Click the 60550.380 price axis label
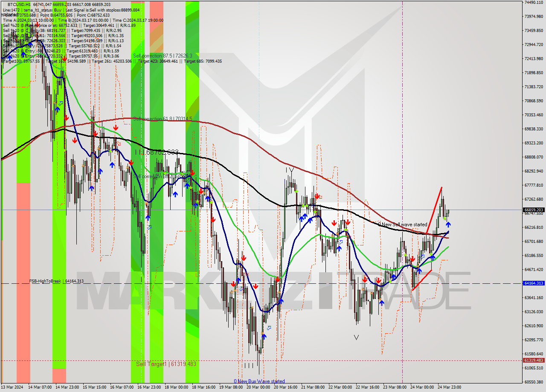 (x=534, y=382)
